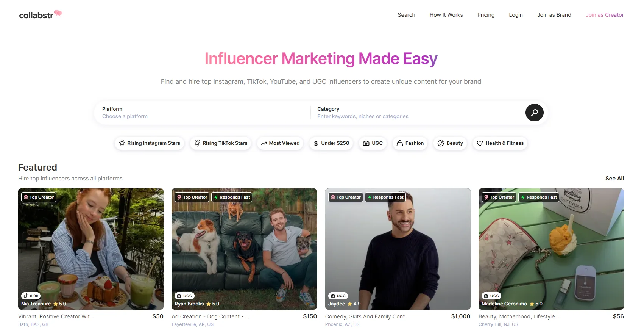Click Top Creator badge on Jaydee card
644x329 pixels.
click(346, 197)
